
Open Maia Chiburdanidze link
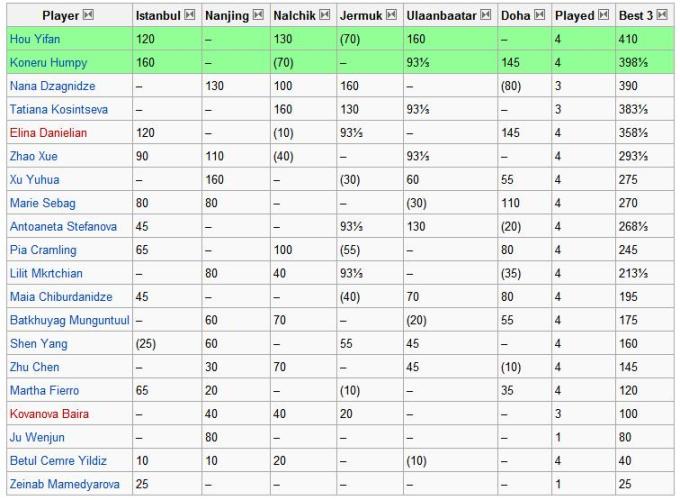tap(60, 297)
